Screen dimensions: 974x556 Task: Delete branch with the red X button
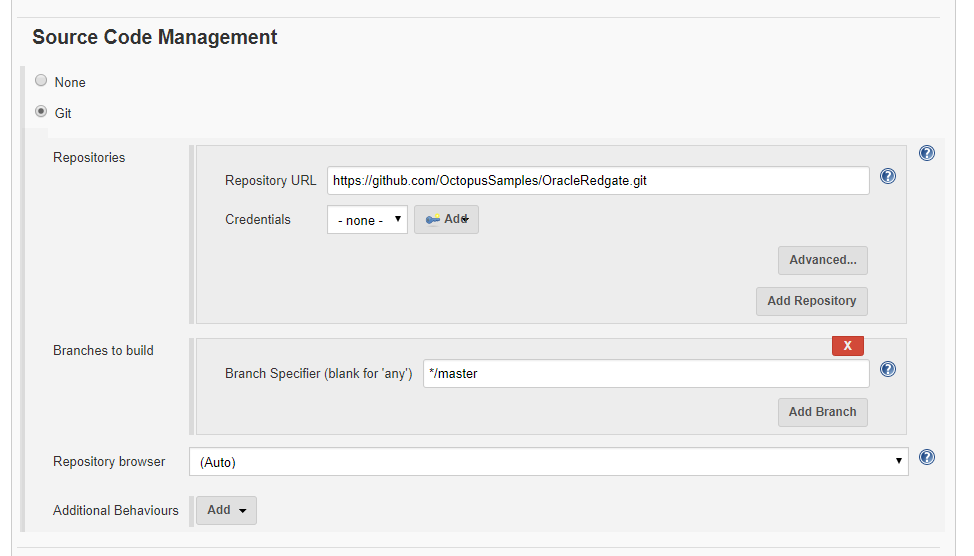click(847, 345)
